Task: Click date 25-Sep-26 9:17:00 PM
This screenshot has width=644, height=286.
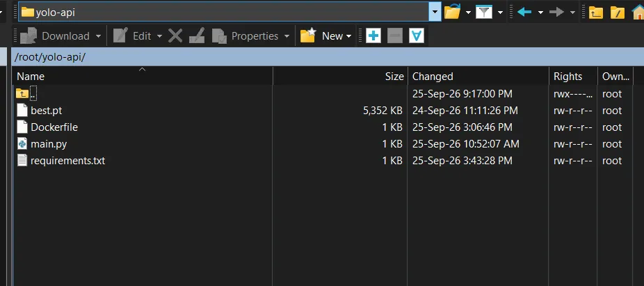Action: click(462, 94)
